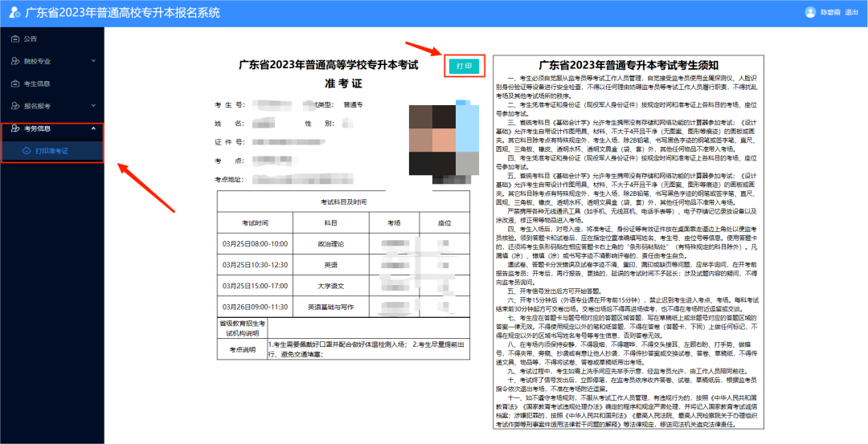
Task: Collapse the 考务信息 chevron arrow
Action: [x=93, y=128]
